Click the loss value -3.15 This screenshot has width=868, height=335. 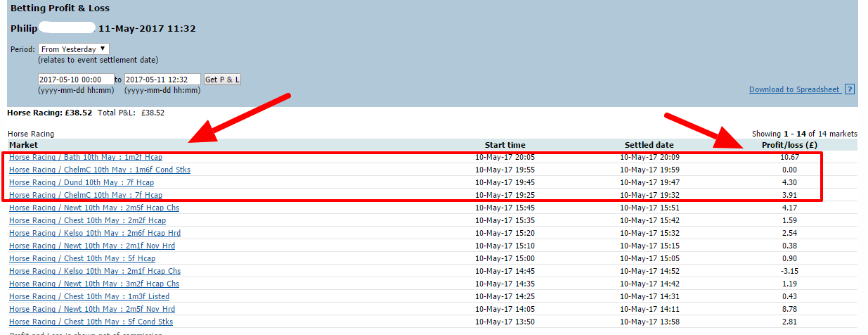pos(789,271)
